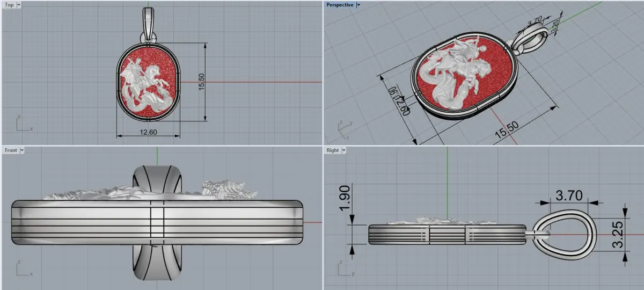This screenshot has width=644, height=290.
Task: Activate the Perspective viewport title label
Action: pyautogui.click(x=340, y=5)
